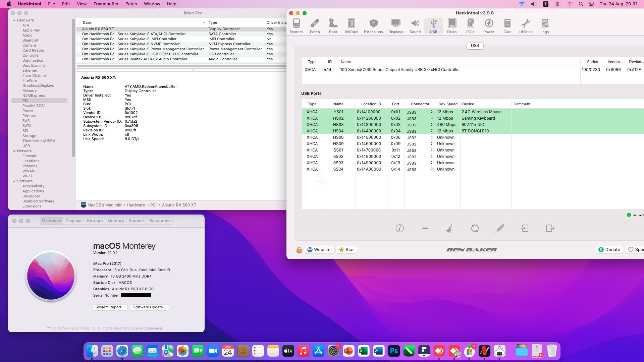Click the Software Update button
The image size is (644, 362).
(x=149, y=307)
